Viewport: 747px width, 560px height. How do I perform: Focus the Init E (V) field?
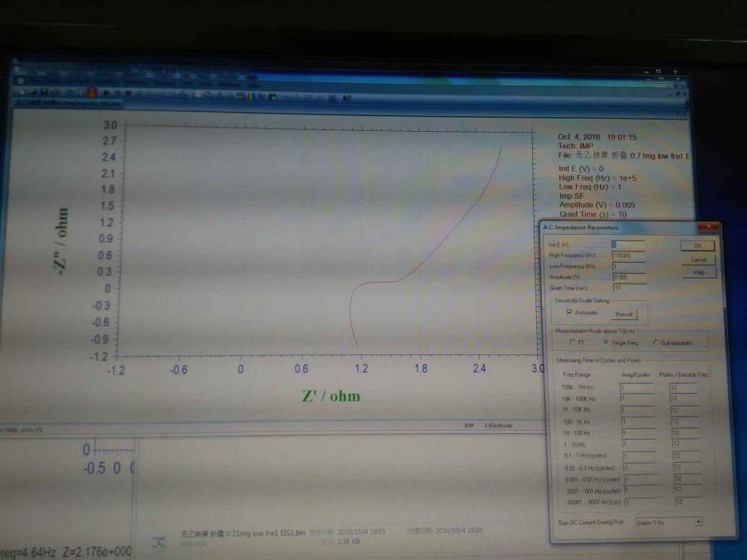[628, 245]
